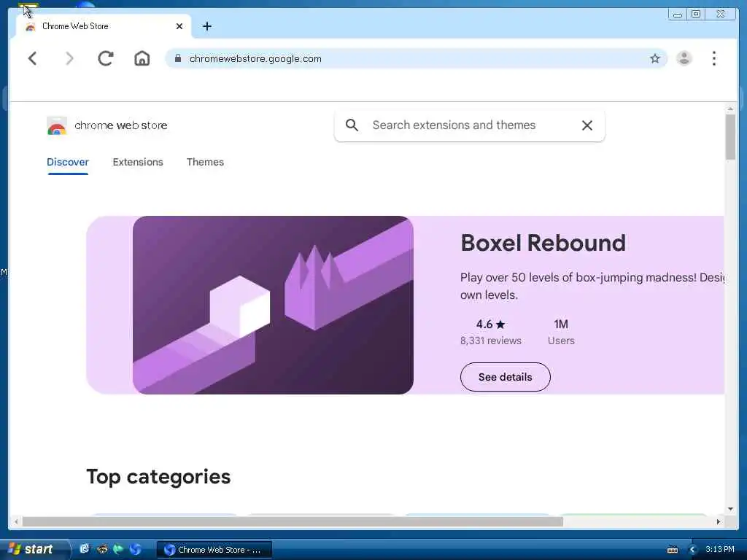The width and height of the screenshot is (747, 560).
Task: Open the Boxel Rebound banner image
Action: [x=273, y=306]
